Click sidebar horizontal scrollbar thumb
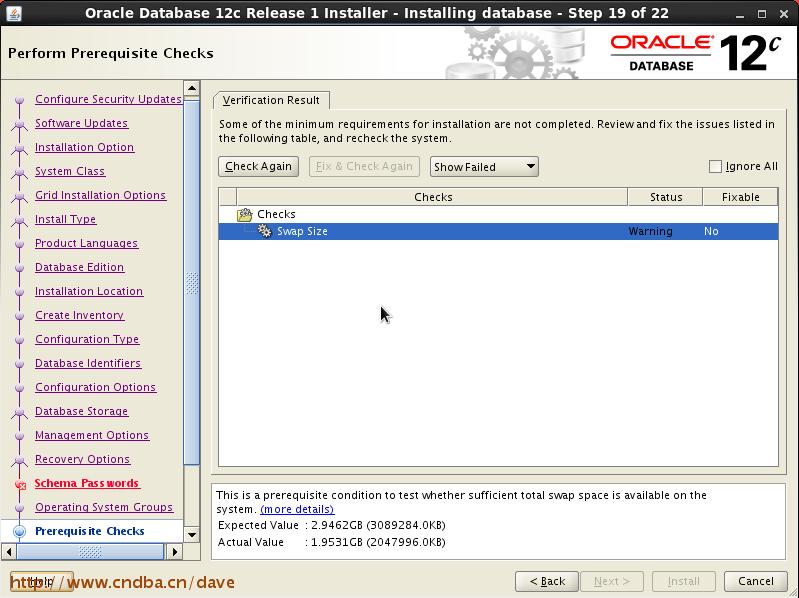Image resolution: width=799 pixels, height=598 pixels. coord(90,551)
